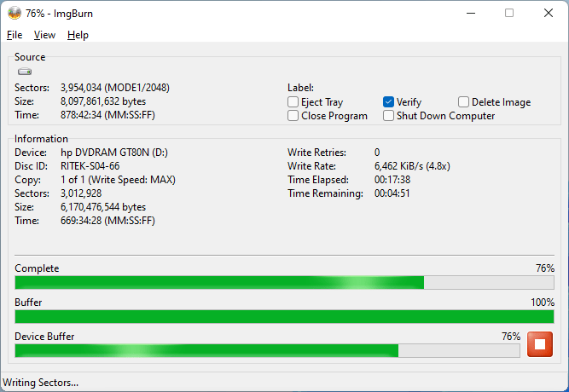Open the View menu
Viewport: 569px width, 392px height.
click(44, 35)
